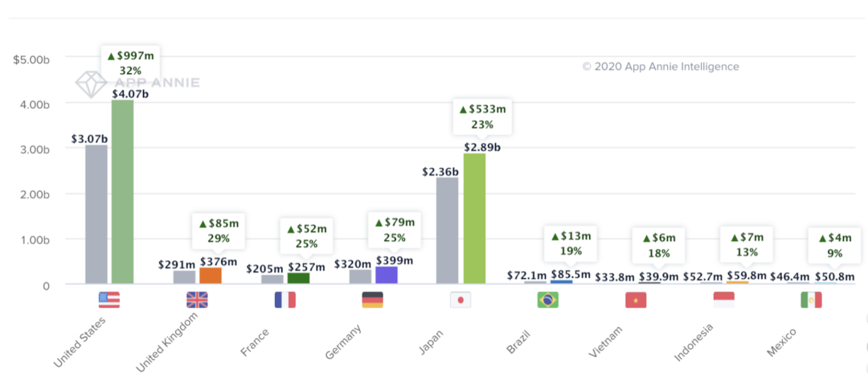Click the United States flag icon

pyautogui.click(x=108, y=300)
